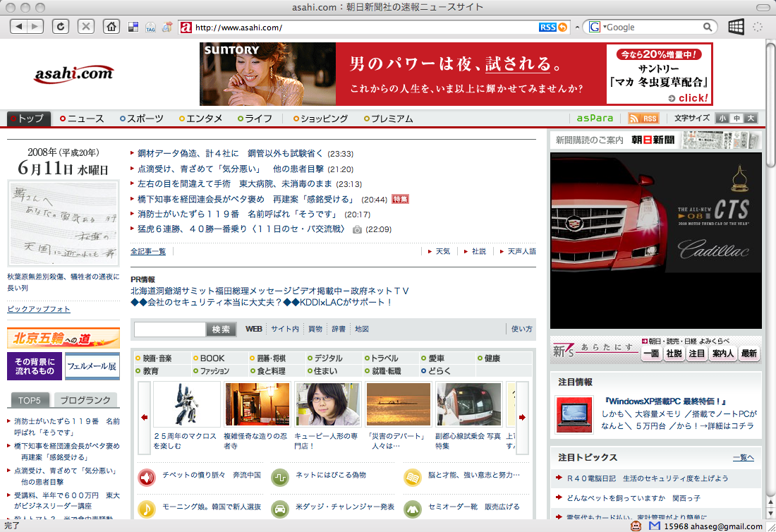The height and width of the screenshot is (532, 776).
Task: Click the orange RSS feed button in navigation bar
Action: click(x=643, y=119)
